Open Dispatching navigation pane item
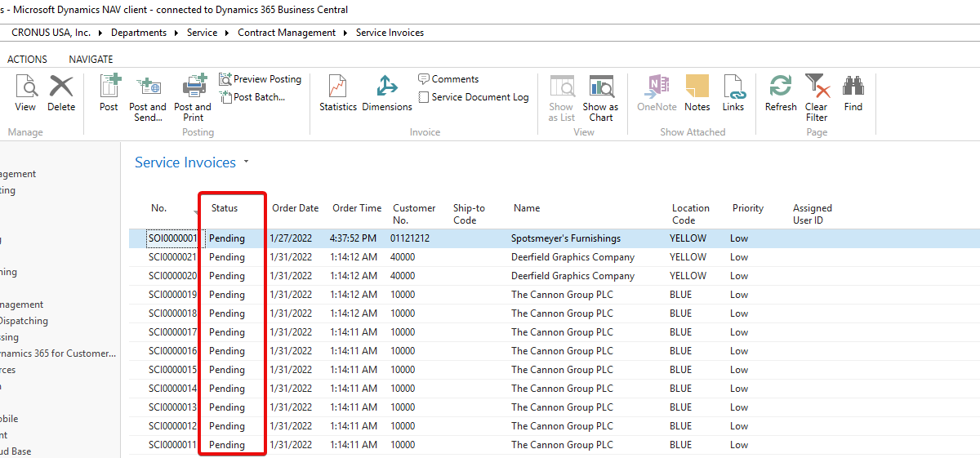Image resolution: width=980 pixels, height=458 pixels. click(x=24, y=321)
